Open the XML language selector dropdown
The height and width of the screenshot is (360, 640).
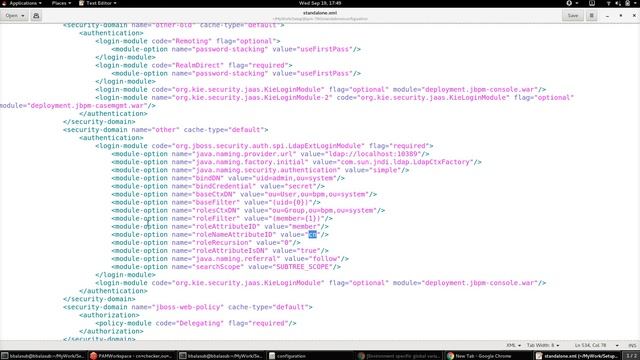(x=513, y=345)
